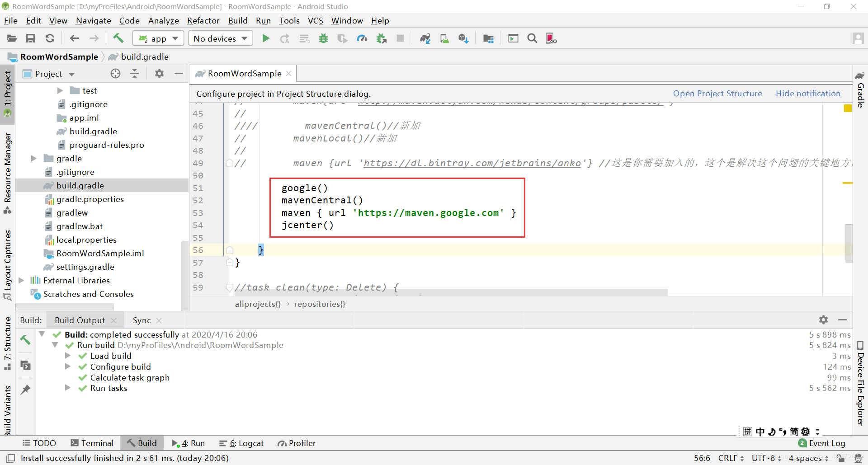Click the pin tab icon in Build panel
This screenshot has height=465, width=868.
click(26, 389)
